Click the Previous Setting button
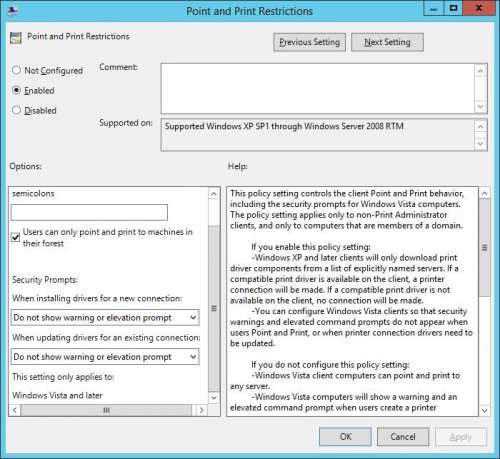 [x=309, y=42]
